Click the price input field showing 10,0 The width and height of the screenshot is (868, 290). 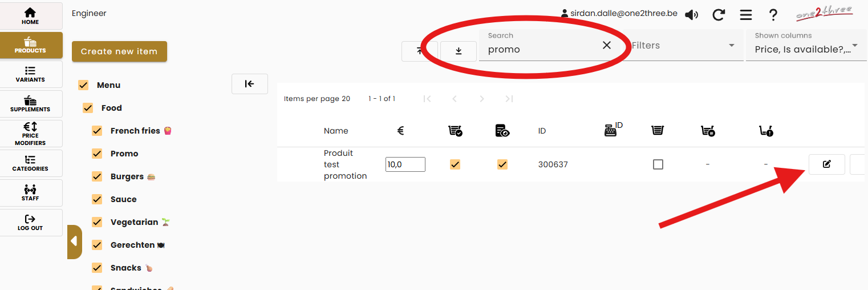[405, 164]
